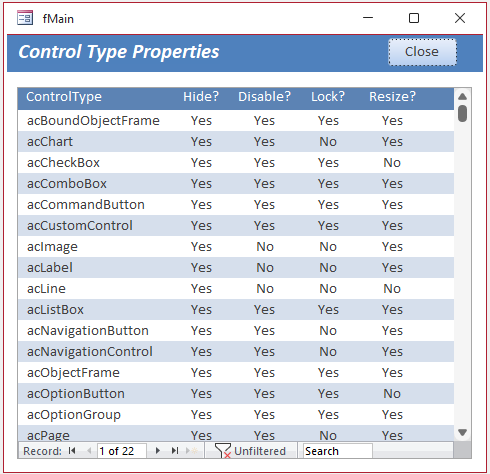490x474 pixels.
Task: Go to first record navigation button
Action: (x=72, y=451)
